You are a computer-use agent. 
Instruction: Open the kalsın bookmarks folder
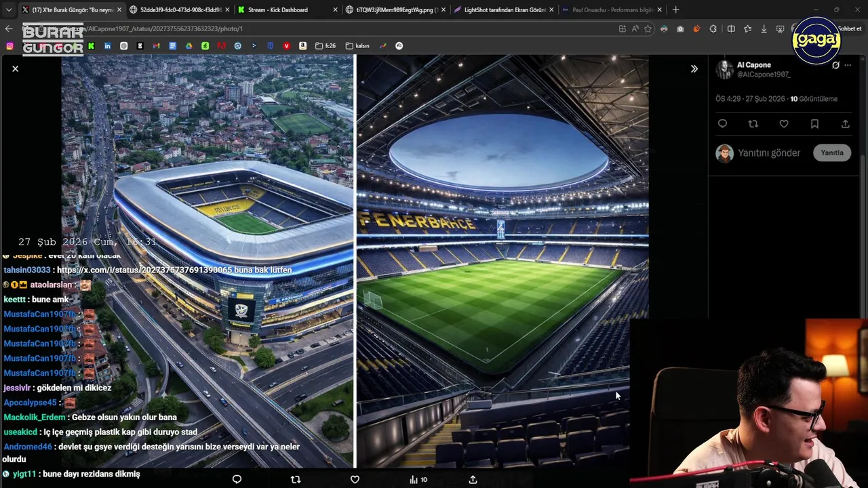[x=357, y=46]
